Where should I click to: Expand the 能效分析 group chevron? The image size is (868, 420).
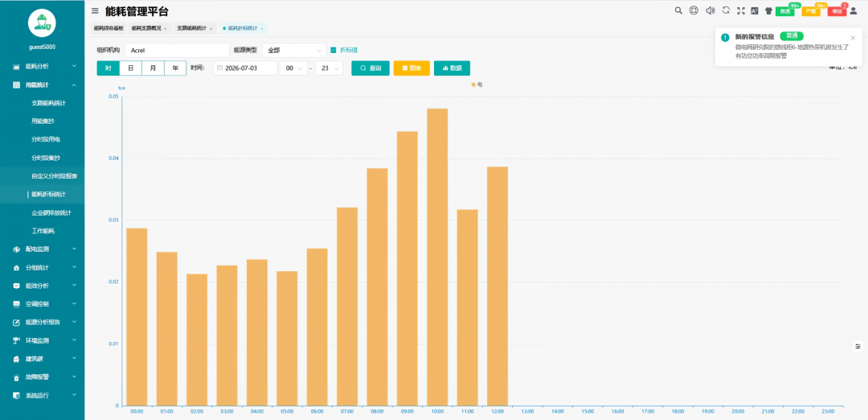pos(74,286)
